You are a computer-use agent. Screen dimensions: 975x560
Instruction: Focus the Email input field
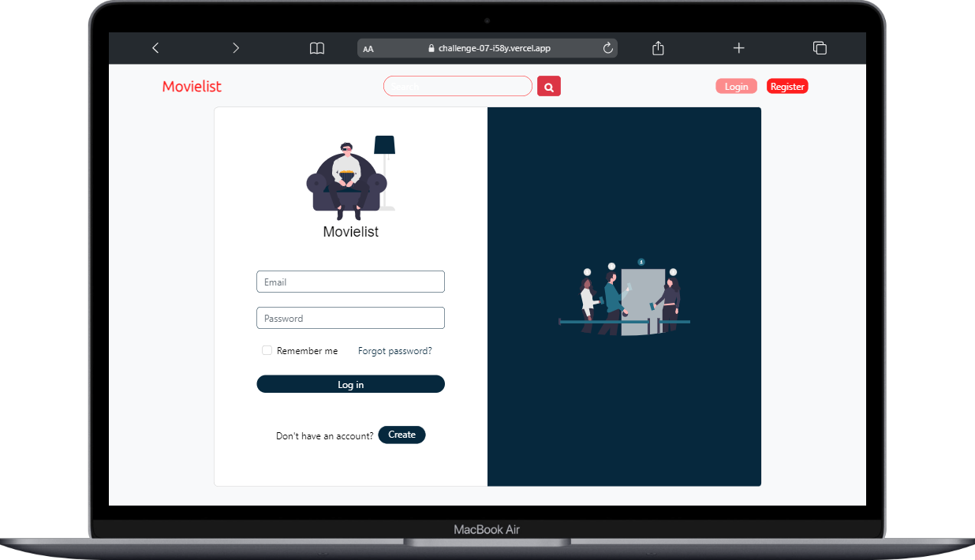(350, 282)
